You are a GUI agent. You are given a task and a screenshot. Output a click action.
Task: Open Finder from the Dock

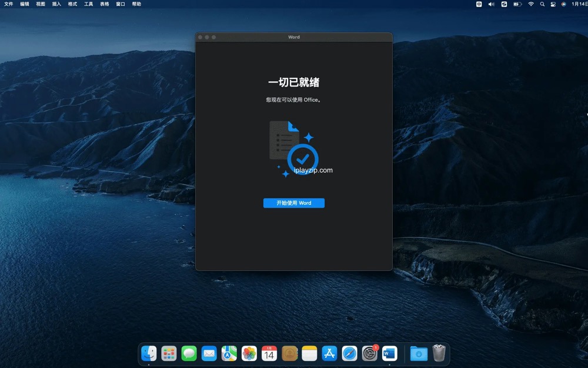point(149,353)
